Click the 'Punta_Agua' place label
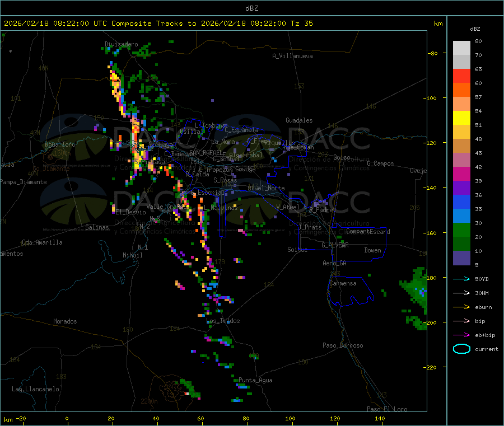 point(255,380)
